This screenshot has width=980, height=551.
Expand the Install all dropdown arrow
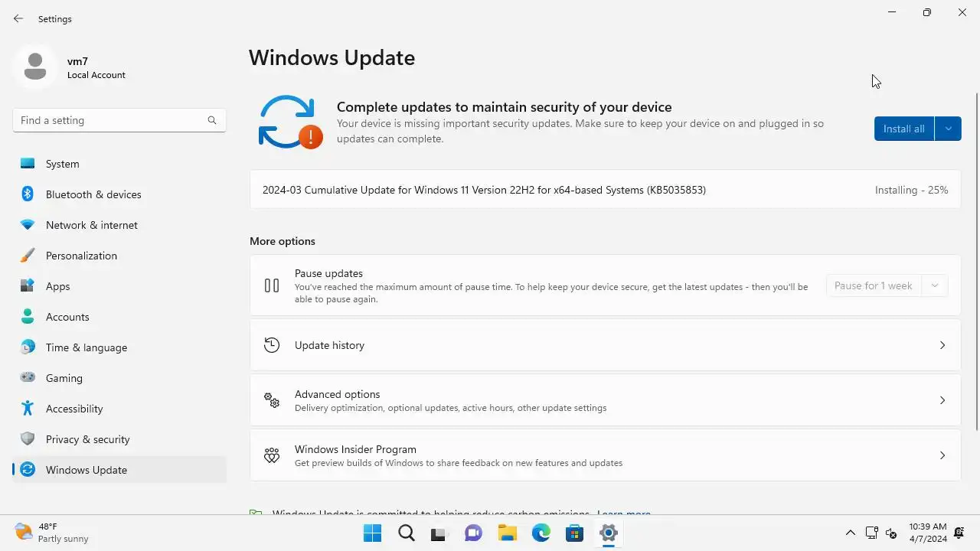948,129
